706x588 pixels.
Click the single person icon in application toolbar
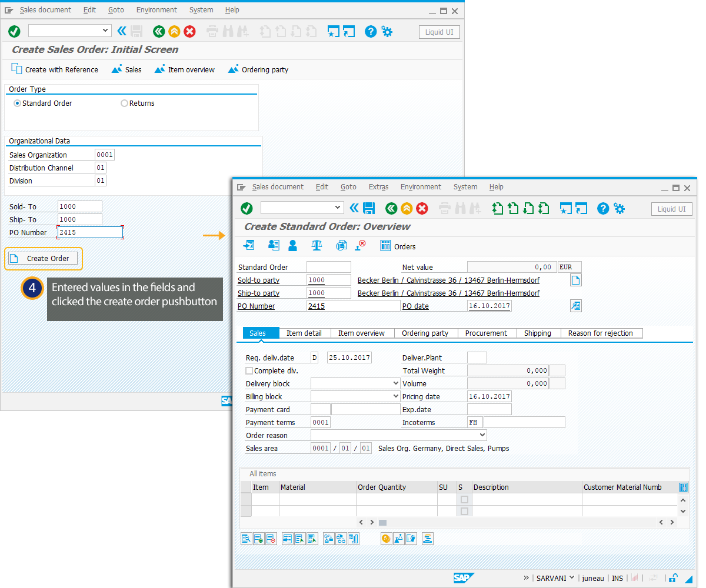tap(292, 246)
